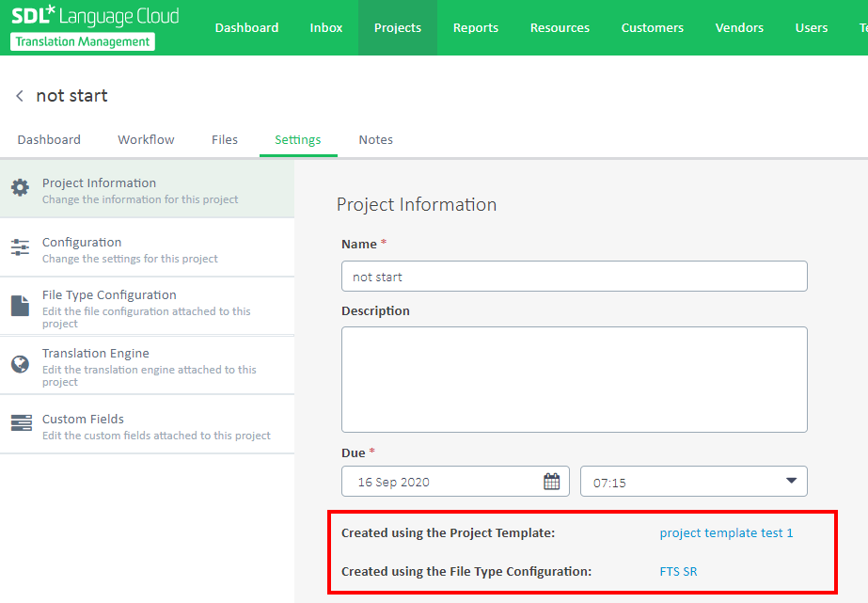The height and width of the screenshot is (603, 868).
Task: Open Customers in the top navigation
Action: 652,27
